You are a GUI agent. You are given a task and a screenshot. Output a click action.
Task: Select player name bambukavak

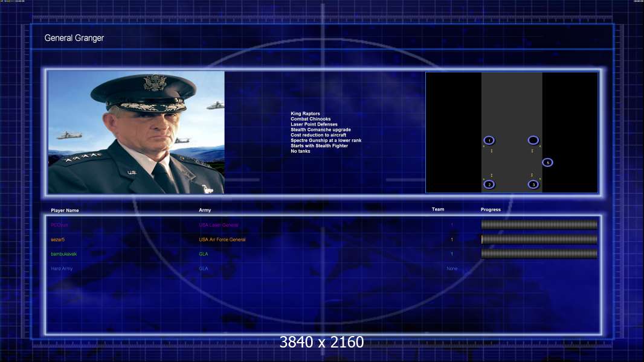pyautogui.click(x=63, y=254)
